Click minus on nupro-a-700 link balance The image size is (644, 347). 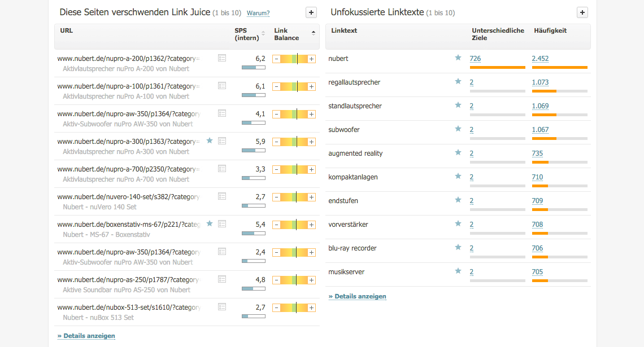pyautogui.click(x=276, y=169)
